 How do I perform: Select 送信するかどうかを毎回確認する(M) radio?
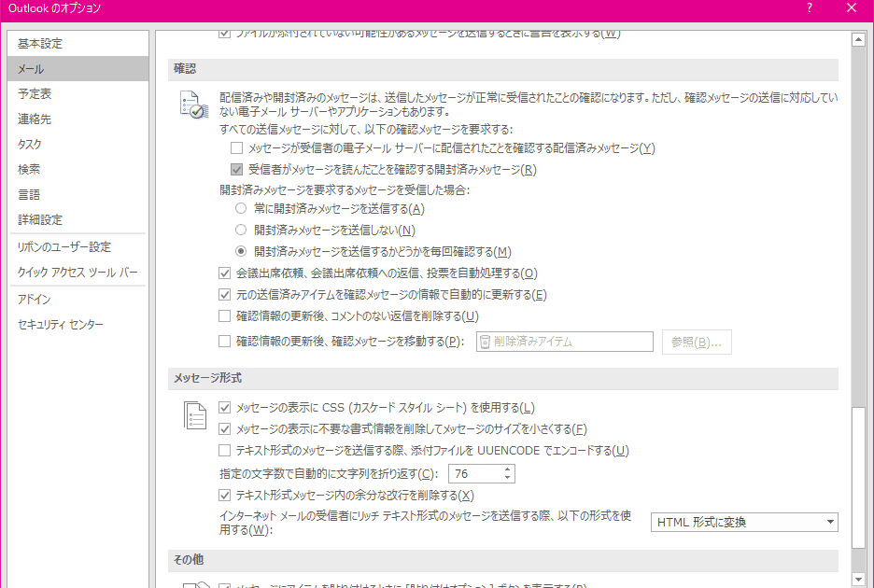click(x=241, y=251)
